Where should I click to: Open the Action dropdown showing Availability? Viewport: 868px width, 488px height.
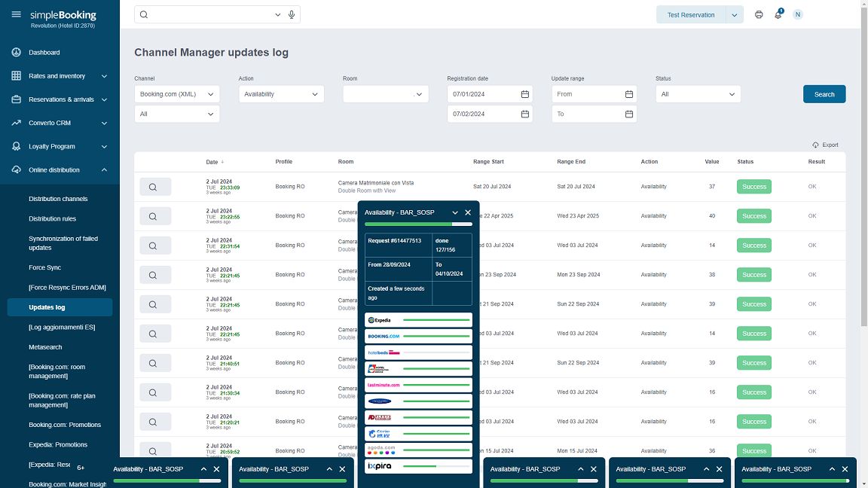(281, 94)
